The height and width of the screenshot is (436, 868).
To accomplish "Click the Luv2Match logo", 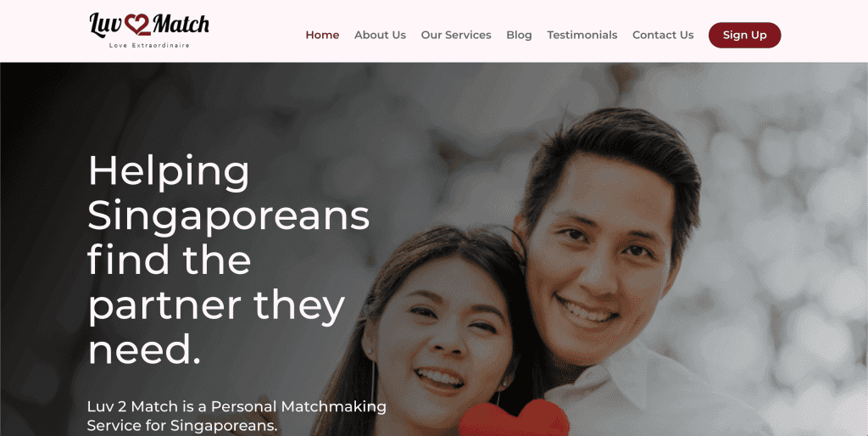I will tap(149, 30).
